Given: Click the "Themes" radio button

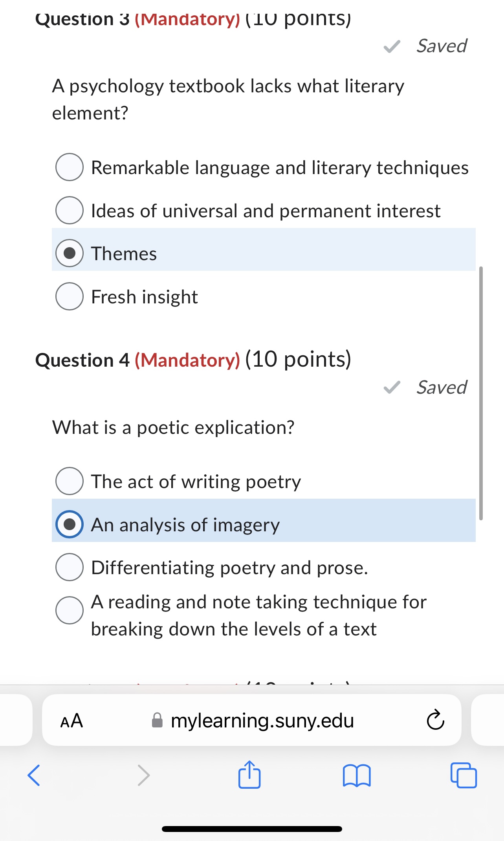Looking at the screenshot, I should click(x=70, y=253).
